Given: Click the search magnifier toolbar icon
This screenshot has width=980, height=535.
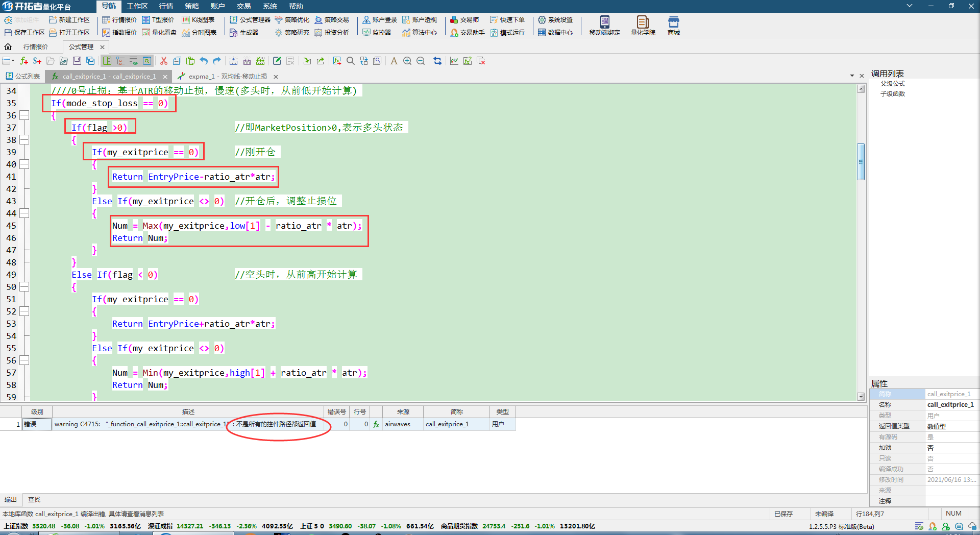Looking at the screenshot, I should pyautogui.click(x=351, y=61).
